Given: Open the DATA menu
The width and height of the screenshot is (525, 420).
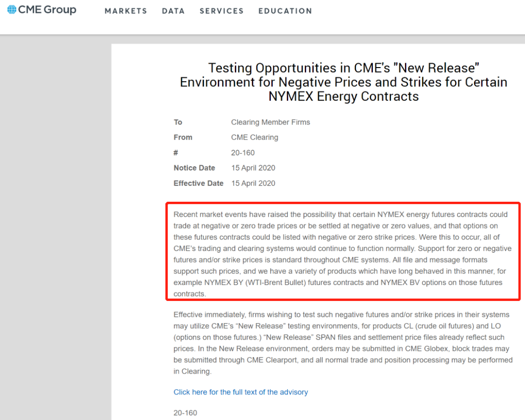Looking at the screenshot, I should tap(174, 11).
